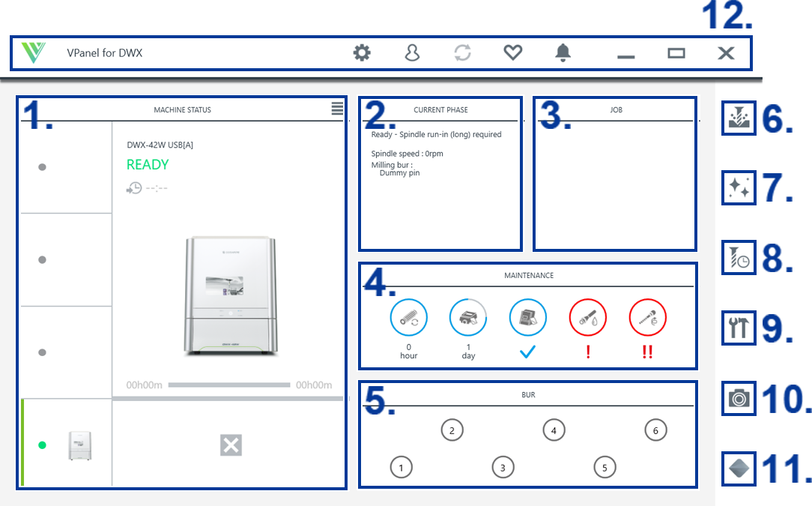Viewport: 812px width, 506px height.
Task: Select the active green machine slot thumbnail
Action: [x=79, y=445]
